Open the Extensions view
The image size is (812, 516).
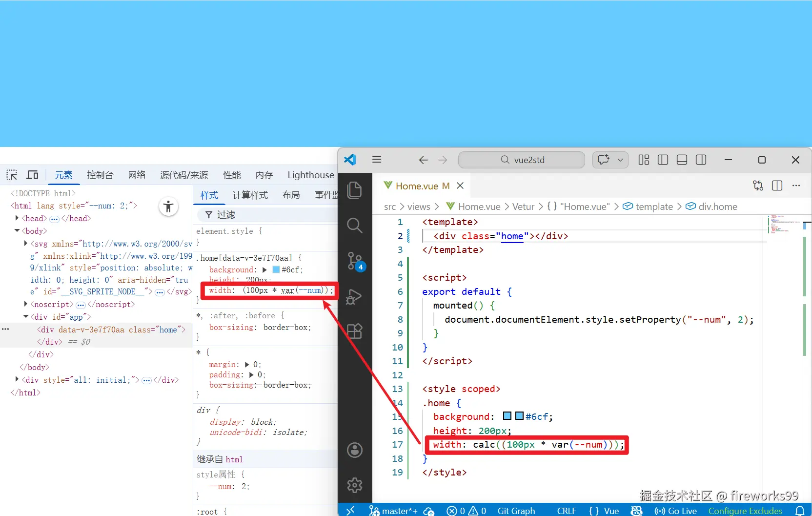[354, 331]
